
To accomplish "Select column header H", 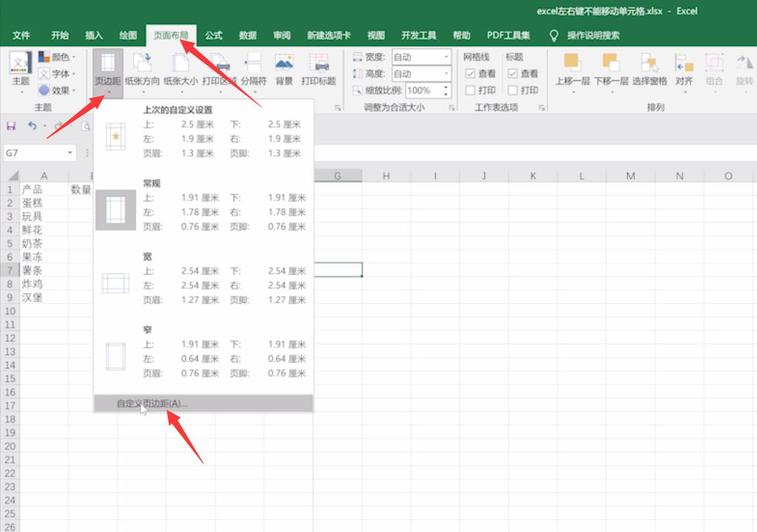I will tap(387, 176).
